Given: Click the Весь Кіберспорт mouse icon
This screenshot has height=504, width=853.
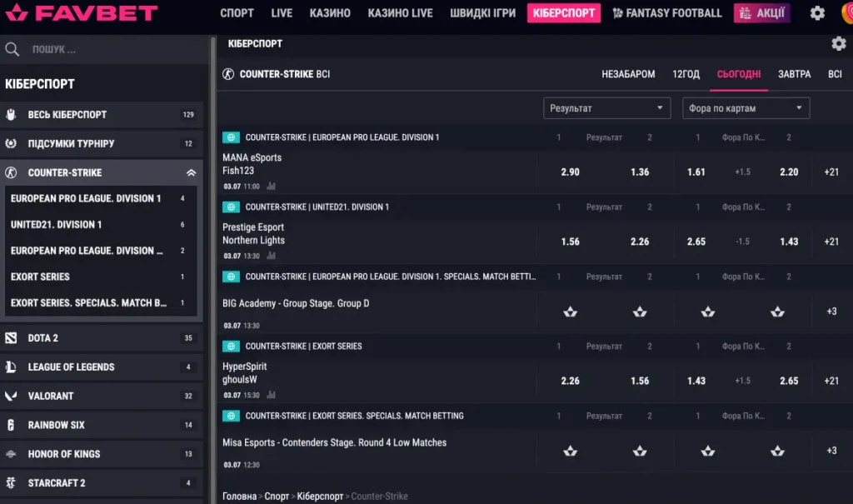Looking at the screenshot, I should (11, 115).
